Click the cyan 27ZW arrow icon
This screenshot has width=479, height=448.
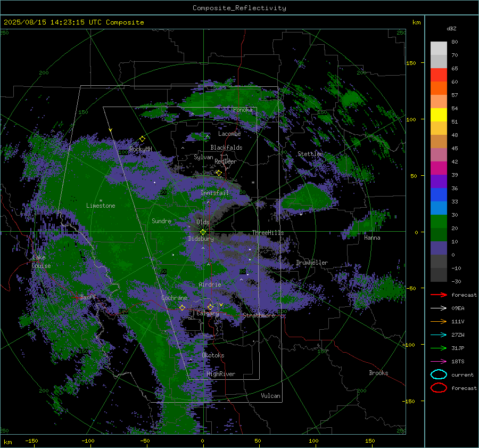(x=439, y=335)
